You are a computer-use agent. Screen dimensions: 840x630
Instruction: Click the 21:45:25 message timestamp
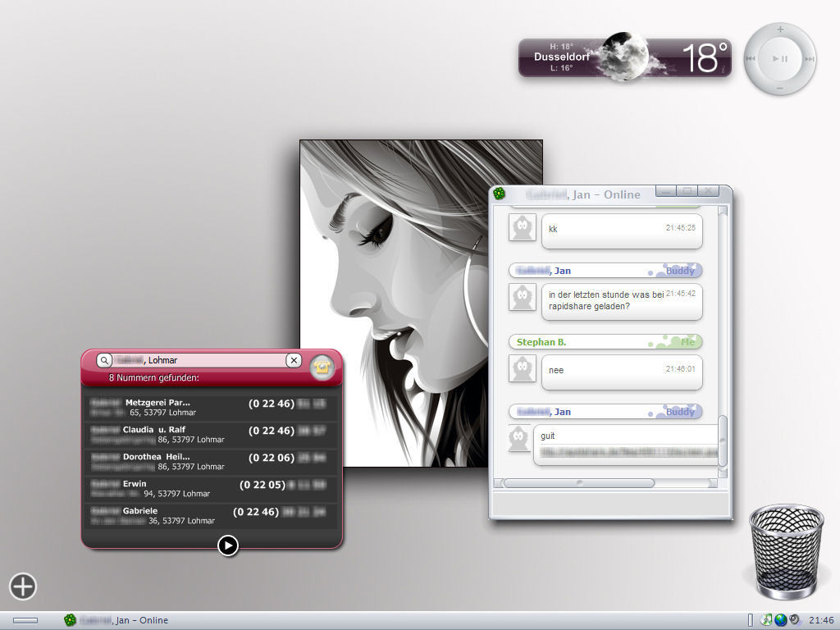[680, 228]
